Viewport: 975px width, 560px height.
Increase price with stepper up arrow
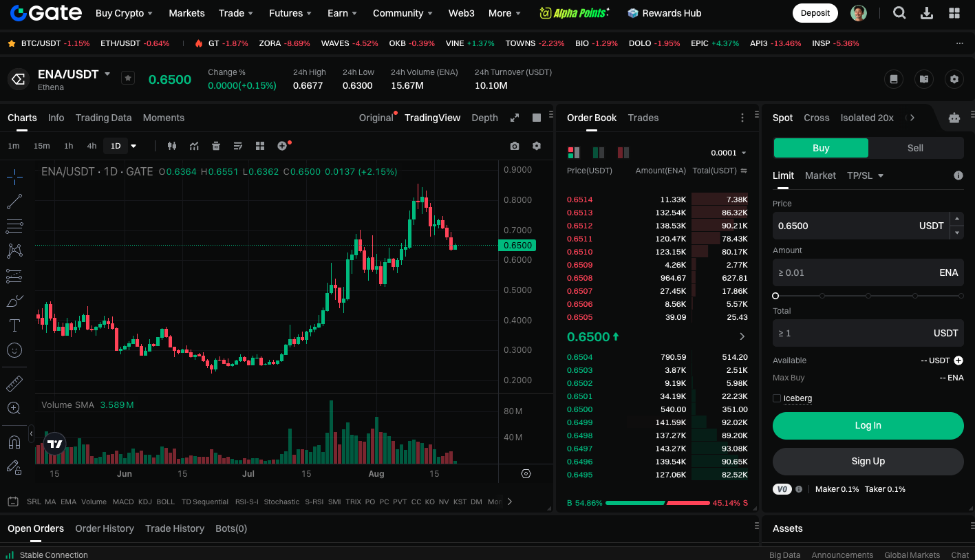[x=956, y=219]
